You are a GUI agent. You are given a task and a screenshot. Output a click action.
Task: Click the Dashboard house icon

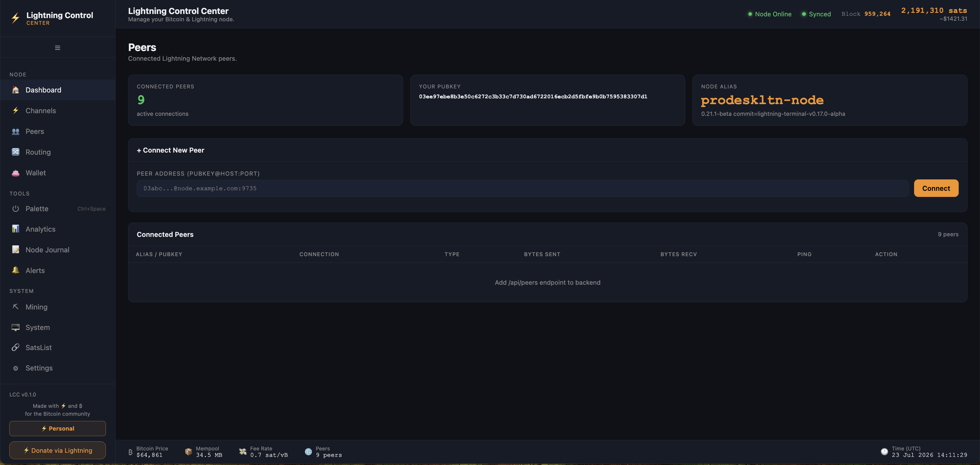pyautogui.click(x=15, y=90)
